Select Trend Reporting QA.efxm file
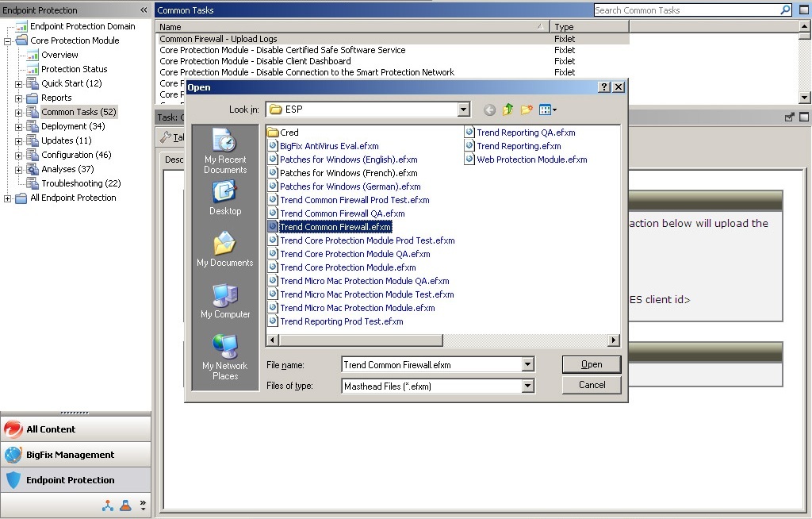 [x=520, y=133]
